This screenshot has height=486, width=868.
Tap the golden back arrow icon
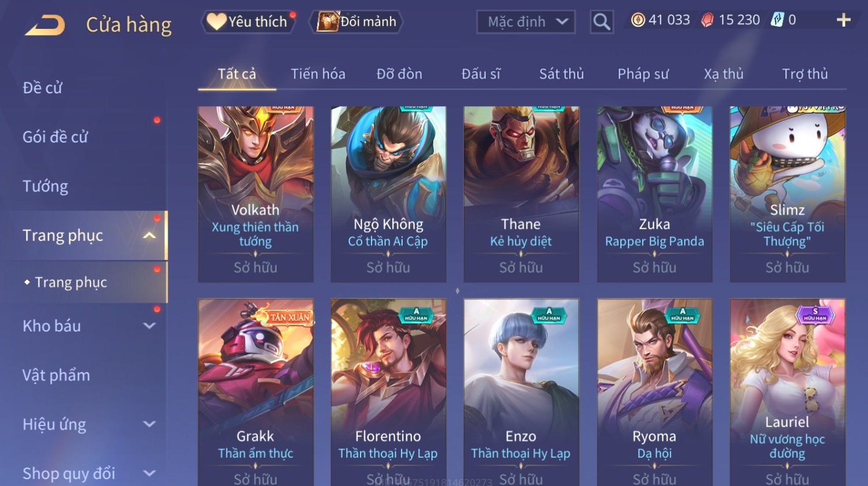(x=45, y=25)
